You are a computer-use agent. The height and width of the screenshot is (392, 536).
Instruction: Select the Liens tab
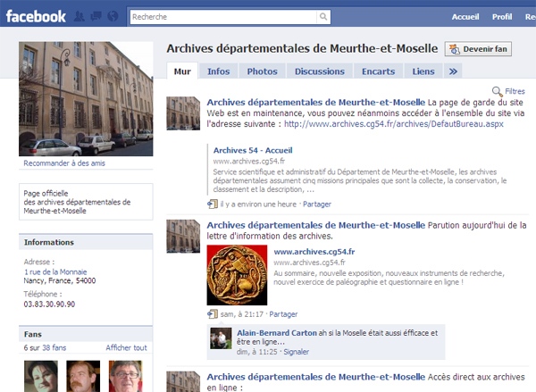[423, 71]
